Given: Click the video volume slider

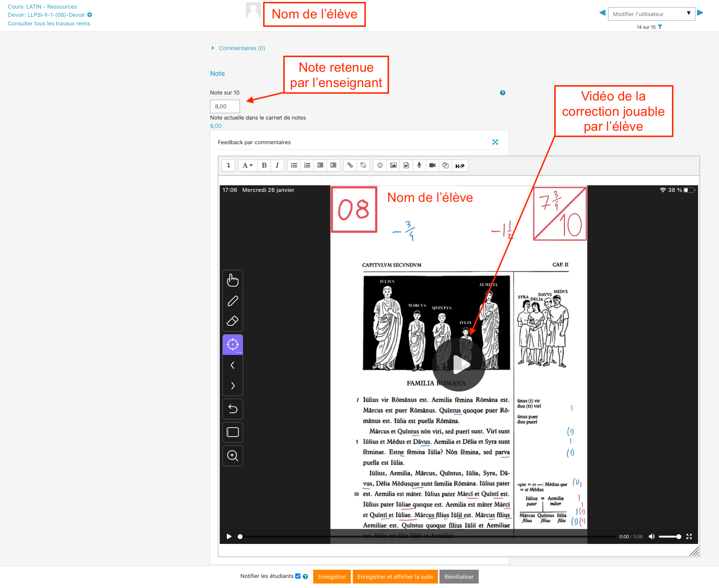Looking at the screenshot, I should (x=669, y=537).
